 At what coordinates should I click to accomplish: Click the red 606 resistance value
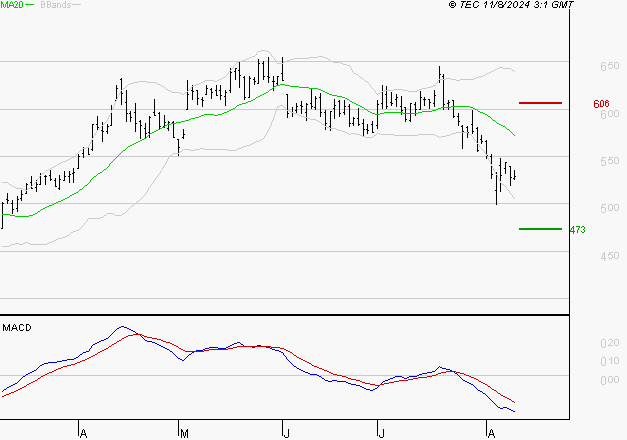601,104
